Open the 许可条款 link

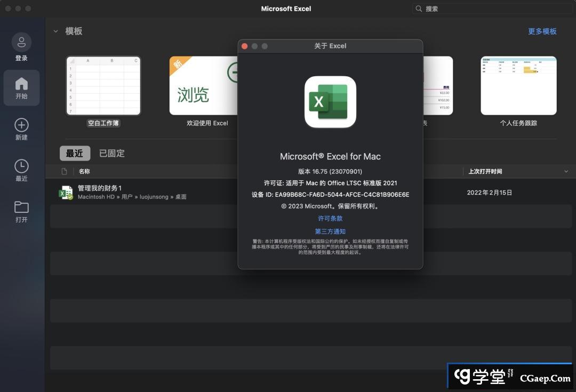tap(330, 219)
